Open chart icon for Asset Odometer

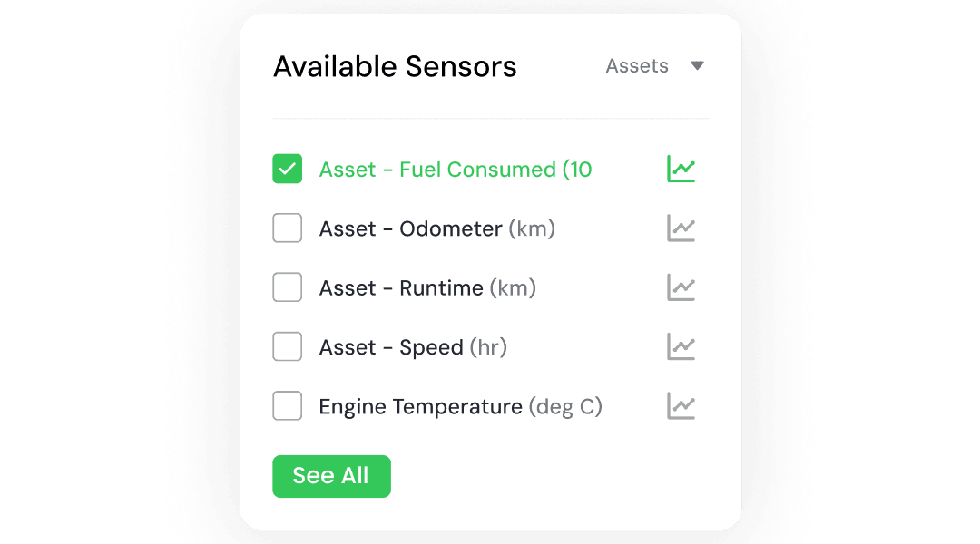(x=681, y=228)
